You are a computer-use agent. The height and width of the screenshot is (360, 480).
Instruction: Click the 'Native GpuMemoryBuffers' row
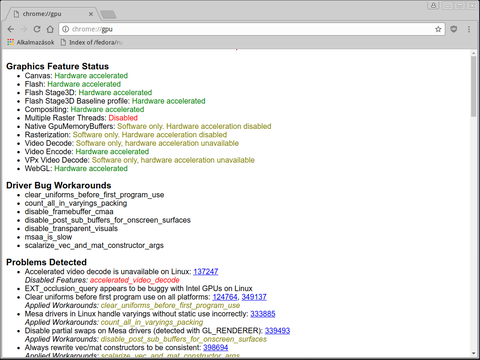coord(148,126)
